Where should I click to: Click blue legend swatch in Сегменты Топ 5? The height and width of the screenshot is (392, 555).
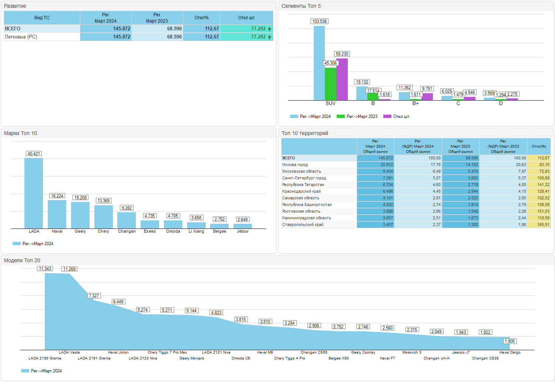click(294, 116)
